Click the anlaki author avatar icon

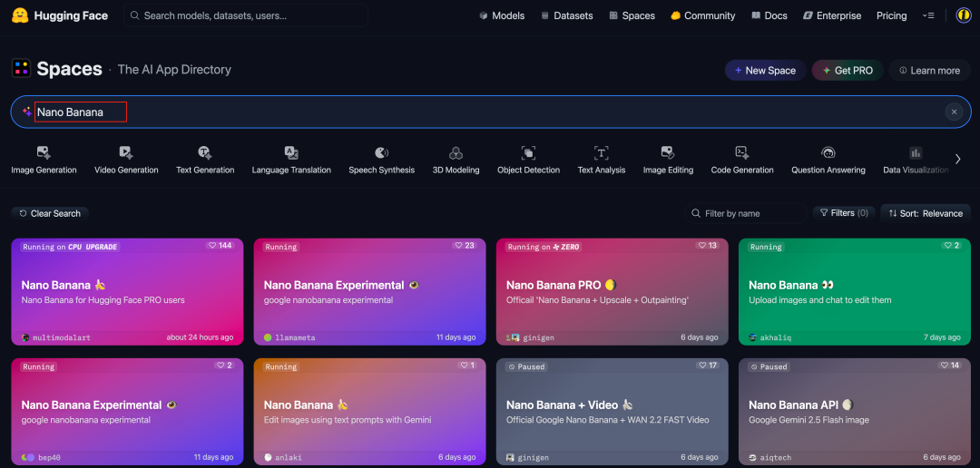pos(268,457)
